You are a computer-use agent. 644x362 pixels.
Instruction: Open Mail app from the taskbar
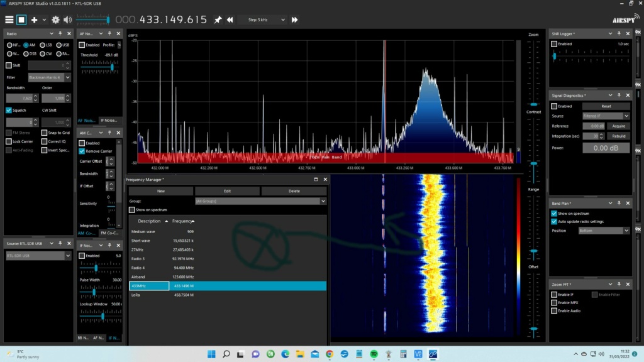[314, 354]
